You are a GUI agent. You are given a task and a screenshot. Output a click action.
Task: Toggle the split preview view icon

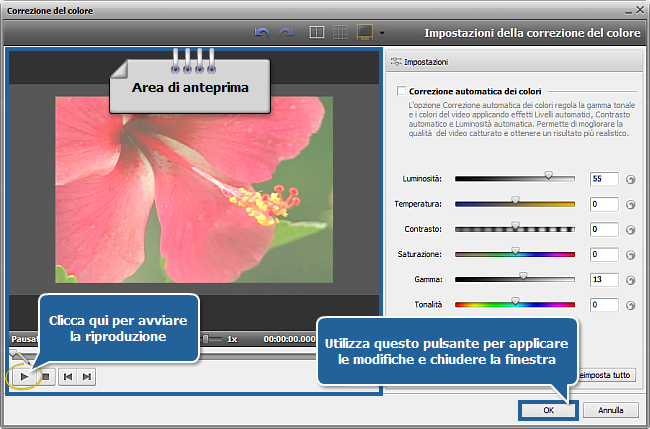[317, 33]
